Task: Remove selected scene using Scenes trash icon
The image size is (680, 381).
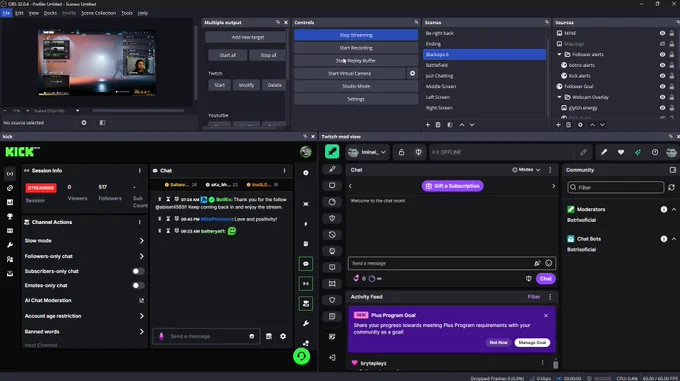Action: 438,125
